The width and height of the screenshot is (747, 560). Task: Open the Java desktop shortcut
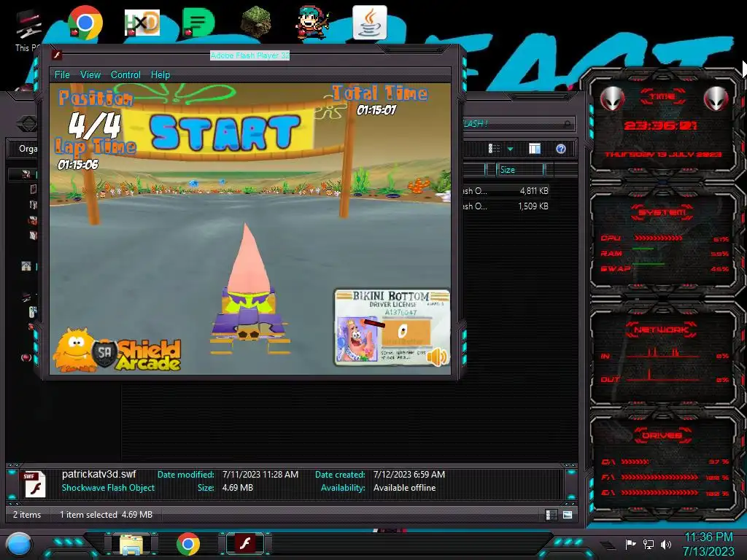coord(370,23)
